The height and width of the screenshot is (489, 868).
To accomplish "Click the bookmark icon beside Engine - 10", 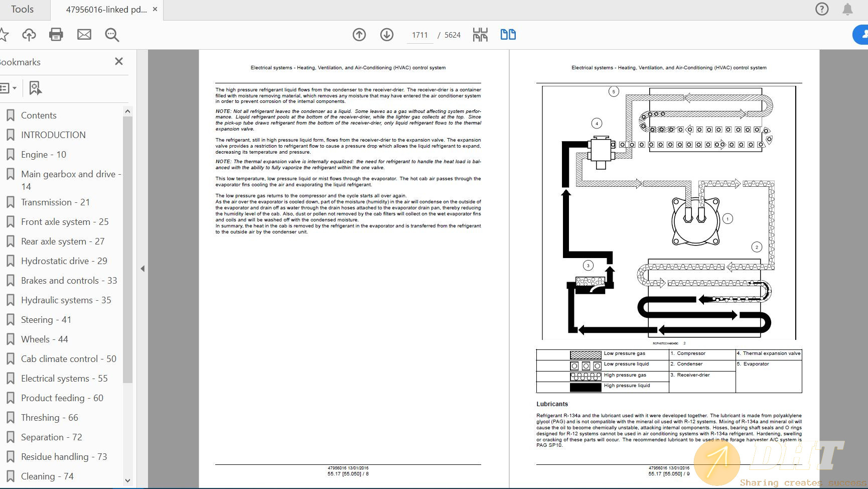I will [10, 154].
